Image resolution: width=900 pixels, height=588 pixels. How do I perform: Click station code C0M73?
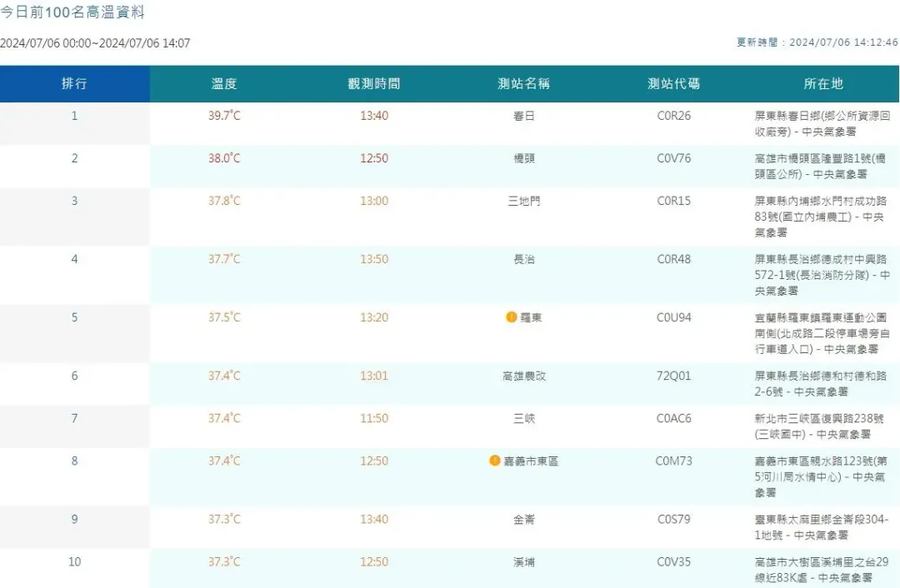[x=674, y=461]
